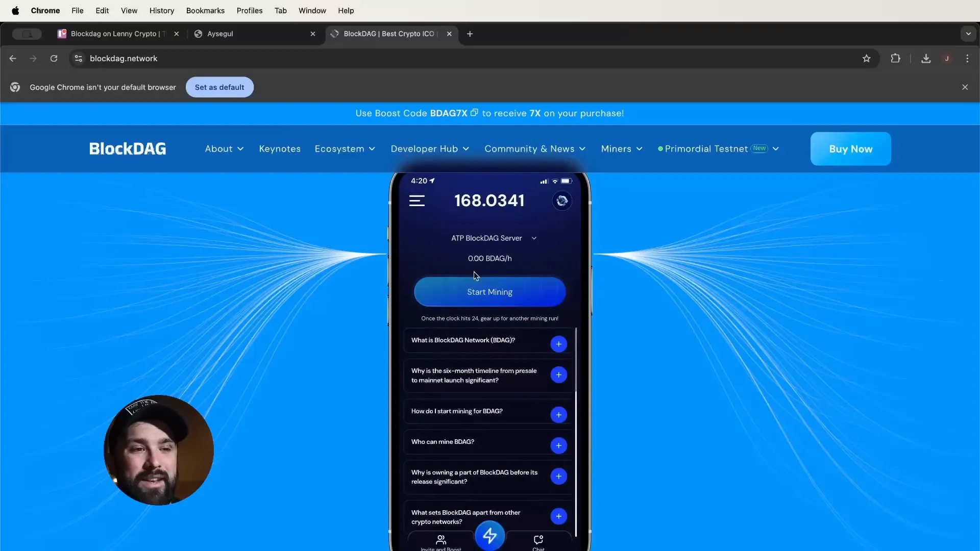Open the ATP BlockDAG Server selector

[x=494, y=238]
